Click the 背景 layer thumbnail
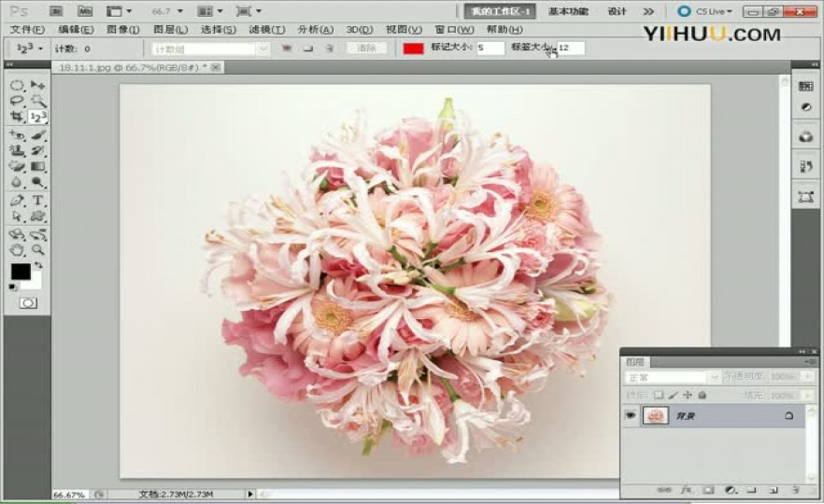This screenshot has width=824, height=504. (655, 416)
